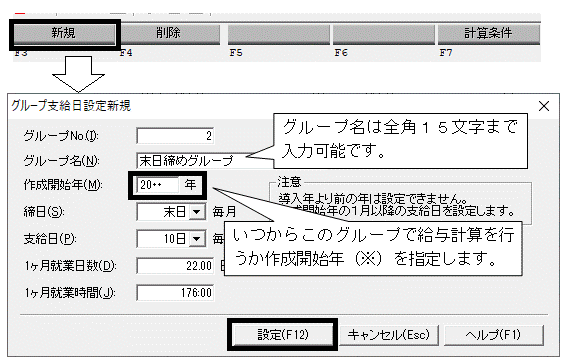Click the グループ名(N) label

61,161
